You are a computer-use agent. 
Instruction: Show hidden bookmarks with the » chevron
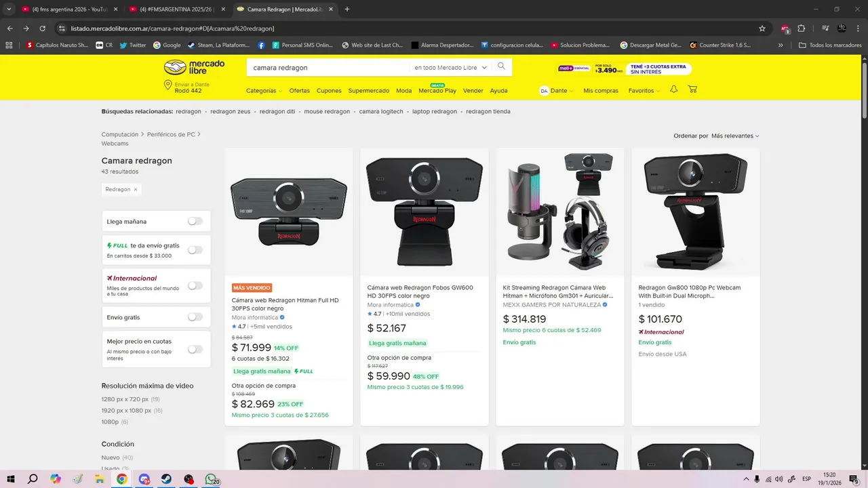(781, 45)
